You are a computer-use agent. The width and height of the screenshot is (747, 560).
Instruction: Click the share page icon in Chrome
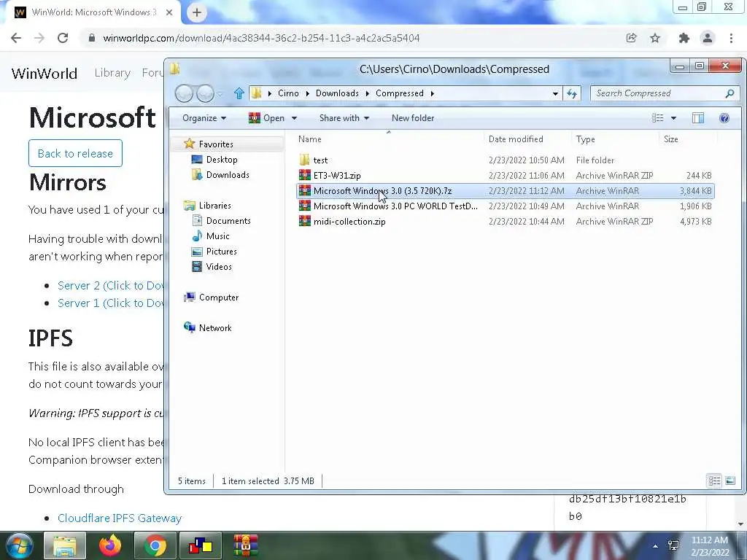tap(631, 38)
